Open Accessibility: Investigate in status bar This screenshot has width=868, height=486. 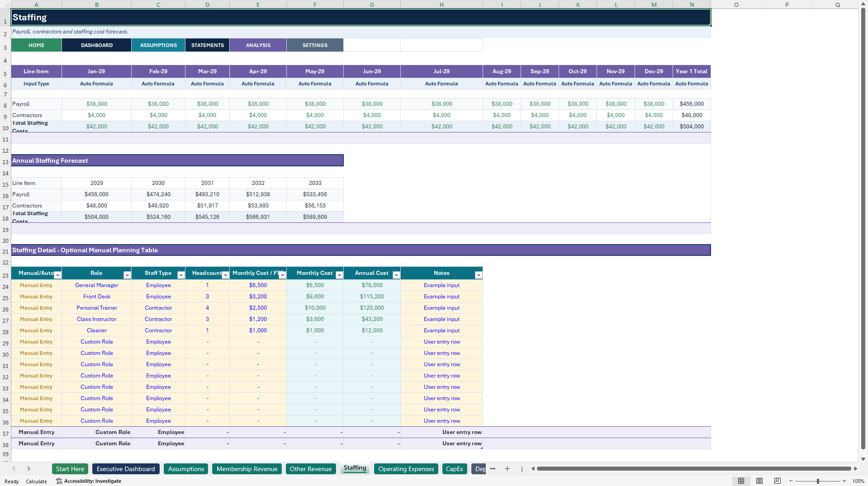tap(89, 481)
